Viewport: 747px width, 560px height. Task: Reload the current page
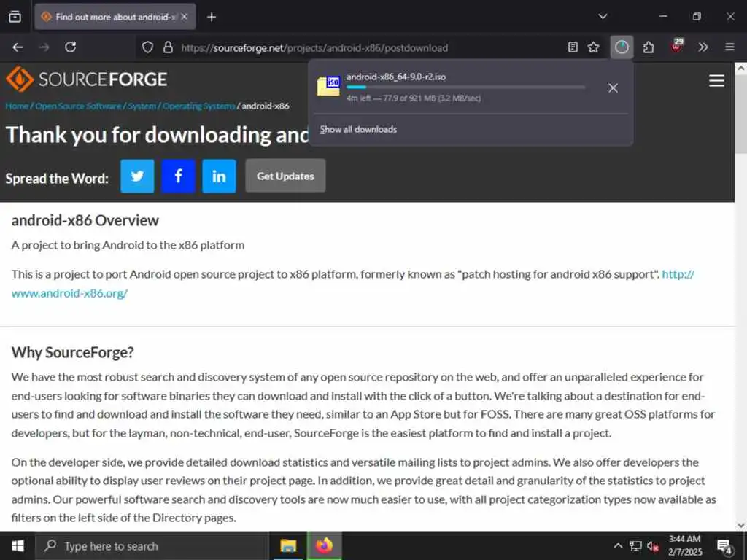[x=71, y=47]
